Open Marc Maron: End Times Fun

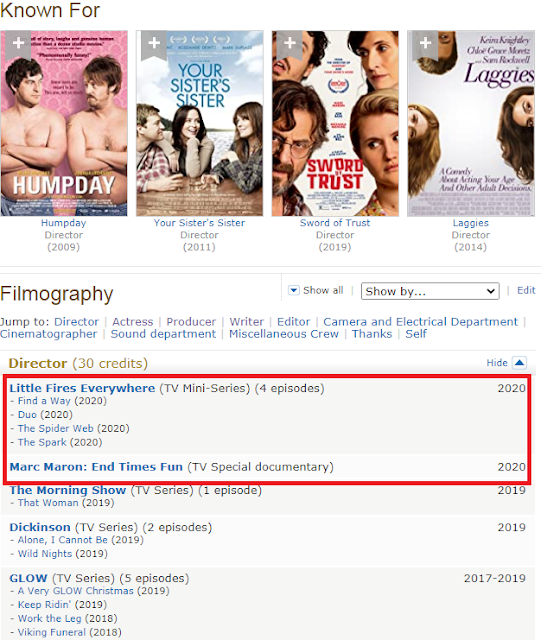(x=96, y=467)
